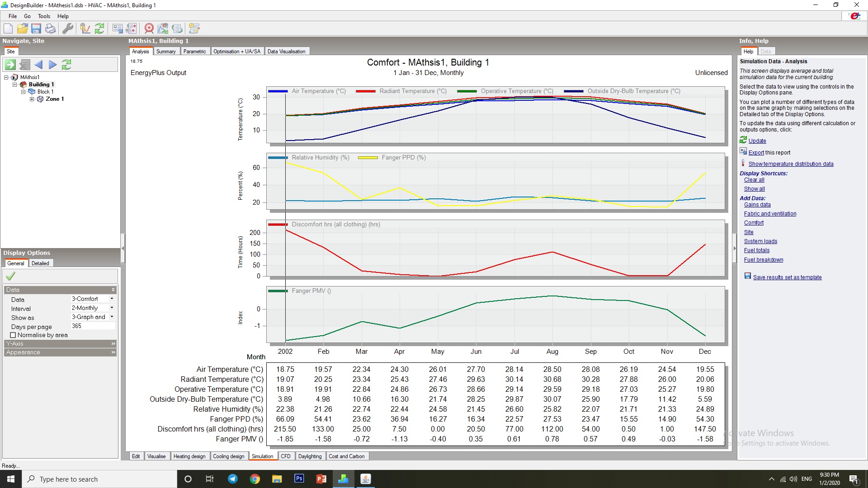Screen dimensions: 868x488
Task: Go back with the blue left arrow
Action: pyautogui.click(x=38, y=65)
